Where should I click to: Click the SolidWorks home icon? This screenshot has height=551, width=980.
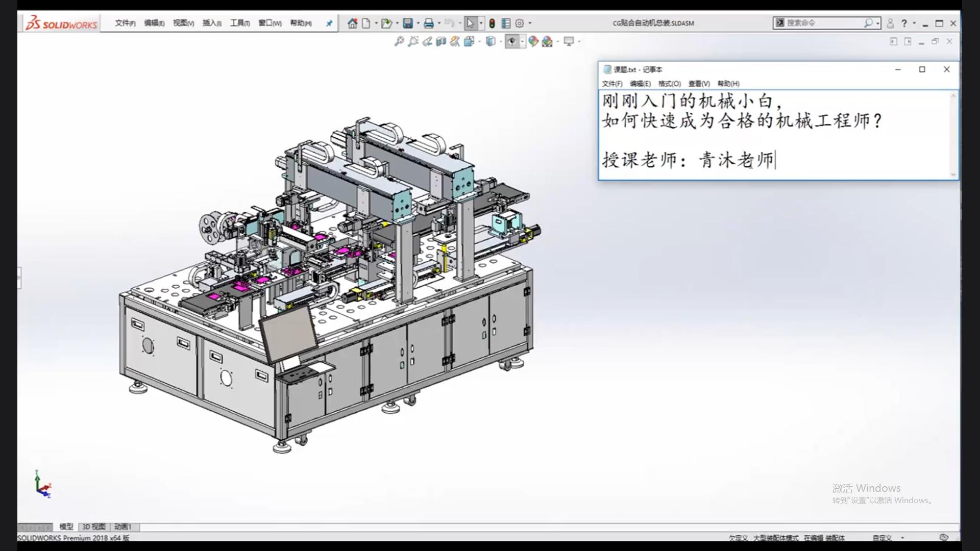tap(352, 23)
